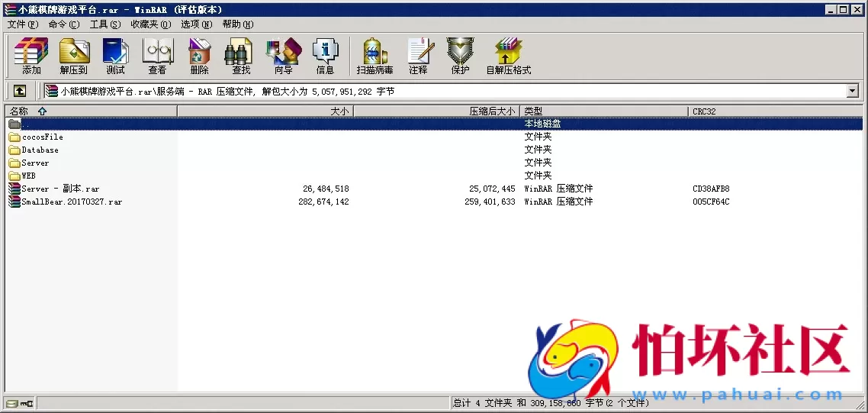Sort by the Name (名称) column header
The width and height of the screenshot is (868, 413).
91,111
